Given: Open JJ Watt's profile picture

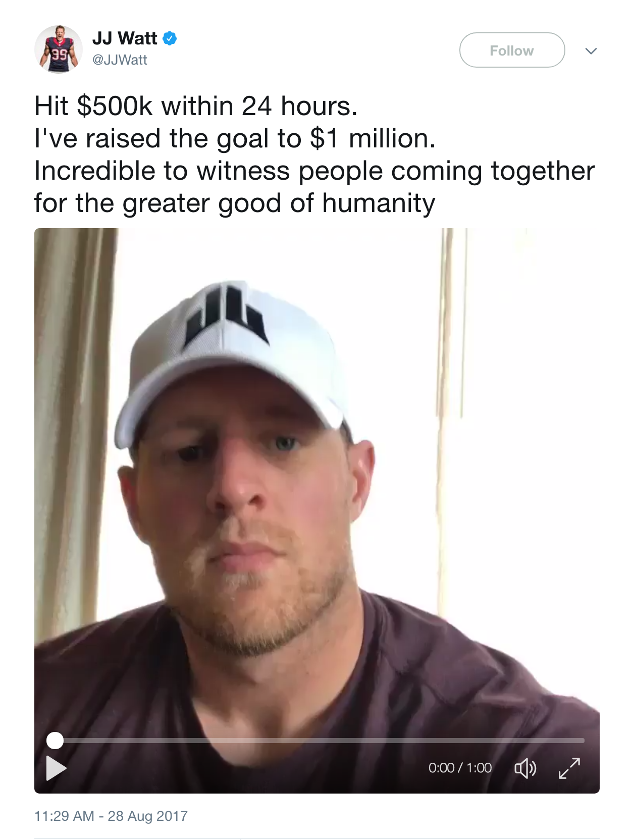Looking at the screenshot, I should tap(59, 49).
